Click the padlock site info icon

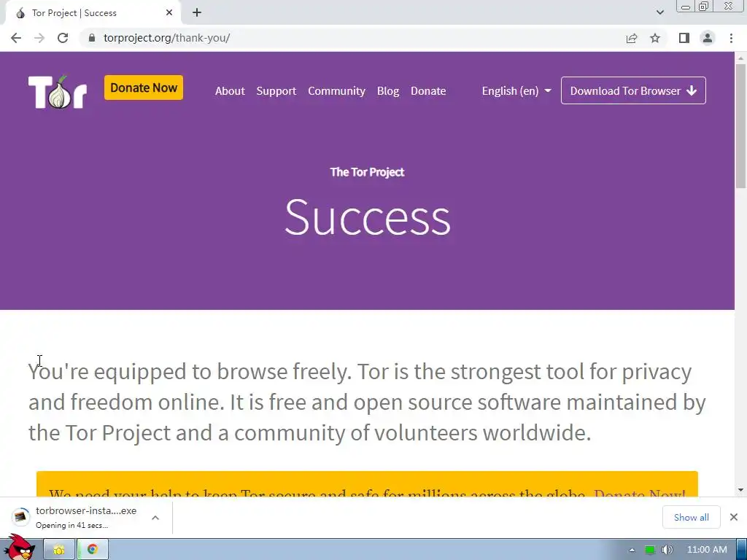click(91, 38)
